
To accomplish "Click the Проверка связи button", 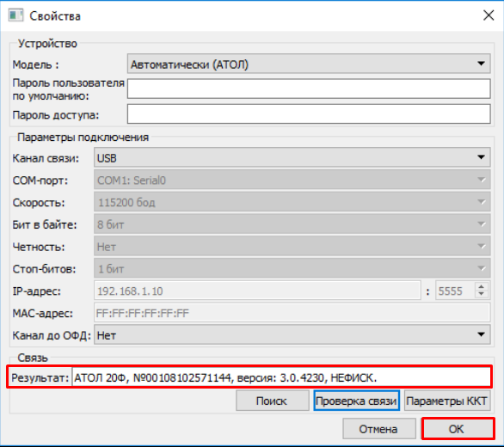I will coord(356,401).
